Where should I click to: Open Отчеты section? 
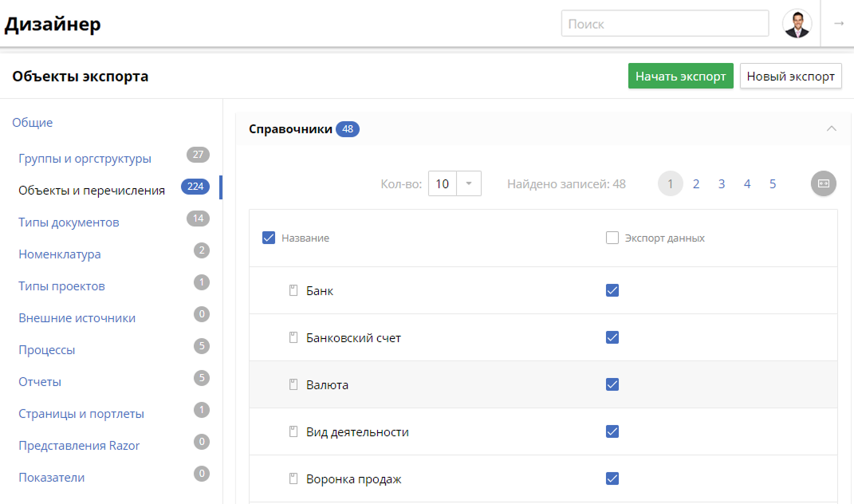[40, 381]
